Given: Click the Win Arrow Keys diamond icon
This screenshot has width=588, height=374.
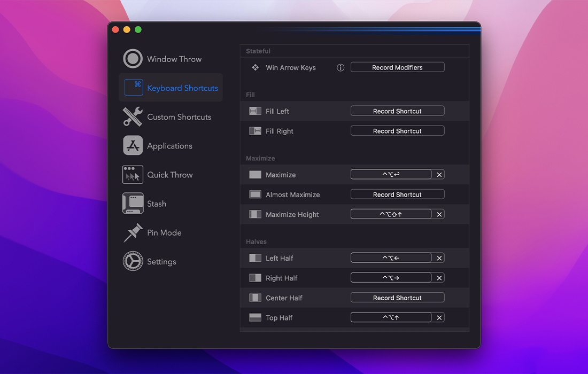Looking at the screenshot, I should [x=255, y=67].
